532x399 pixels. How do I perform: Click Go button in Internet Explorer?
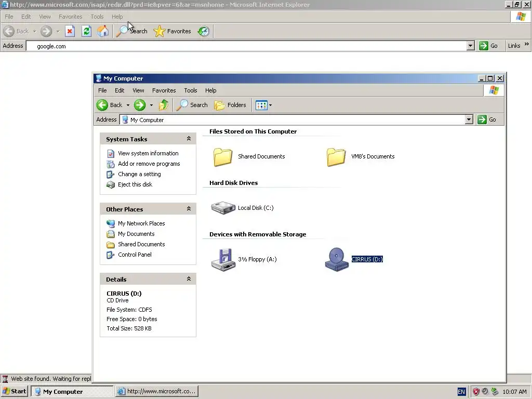pos(488,46)
